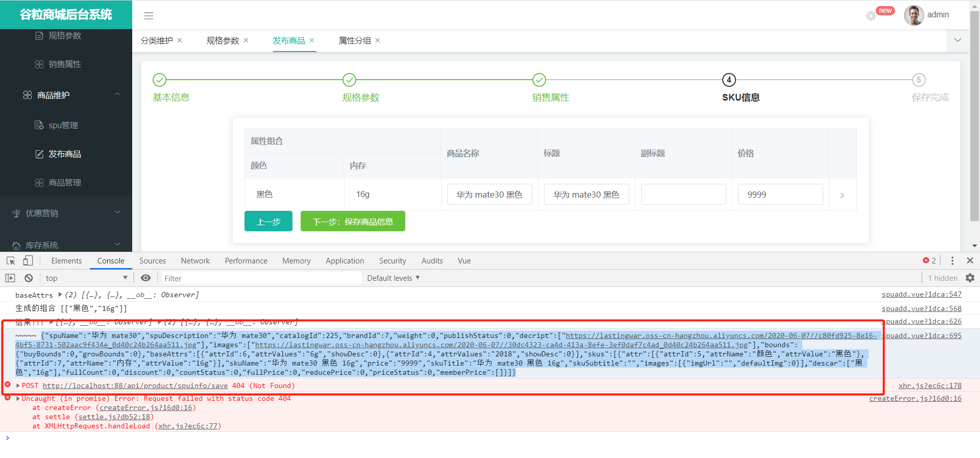The image size is (980, 458).
Task: Open the Network DevTools tab
Action: [x=195, y=261]
